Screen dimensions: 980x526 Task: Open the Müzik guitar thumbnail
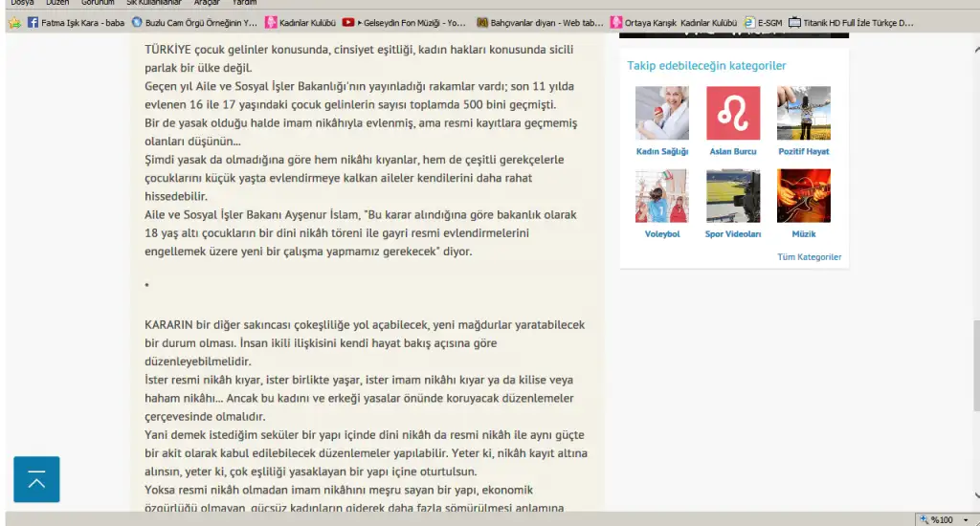point(804,195)
